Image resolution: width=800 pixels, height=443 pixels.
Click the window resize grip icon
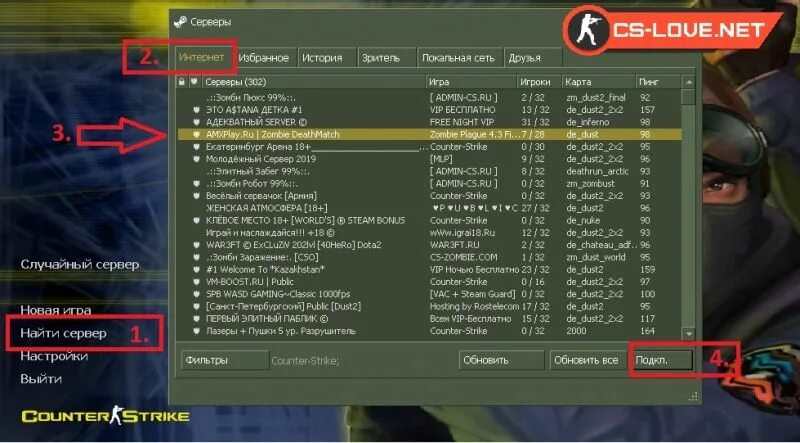click(693, 396)
